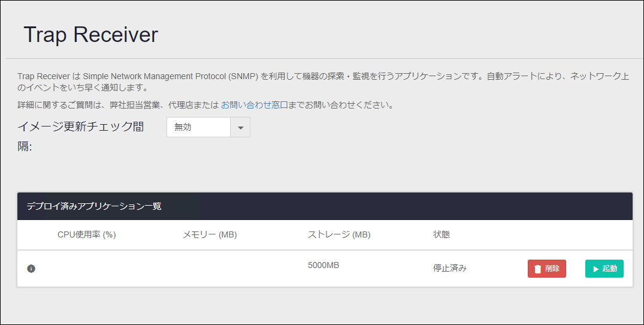Click the メモリー (MB) column header
This screenshot has width=644, height=325.
tap(210, 234)
